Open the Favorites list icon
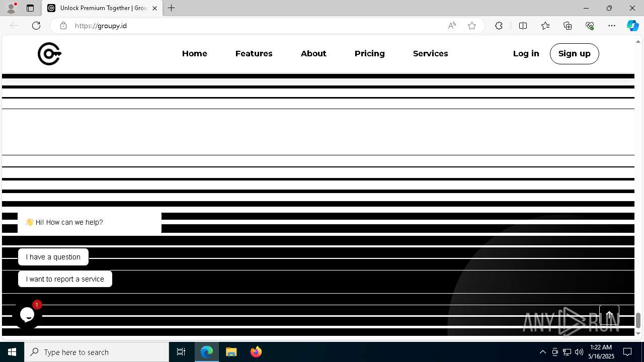This screenshot has height=362, width=644. tap(545, 26)
